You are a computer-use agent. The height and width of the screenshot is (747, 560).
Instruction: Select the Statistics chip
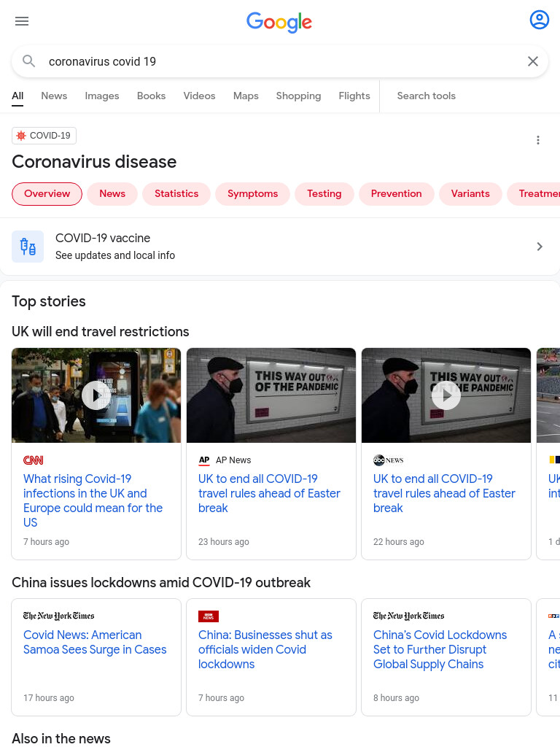(176, 194)
